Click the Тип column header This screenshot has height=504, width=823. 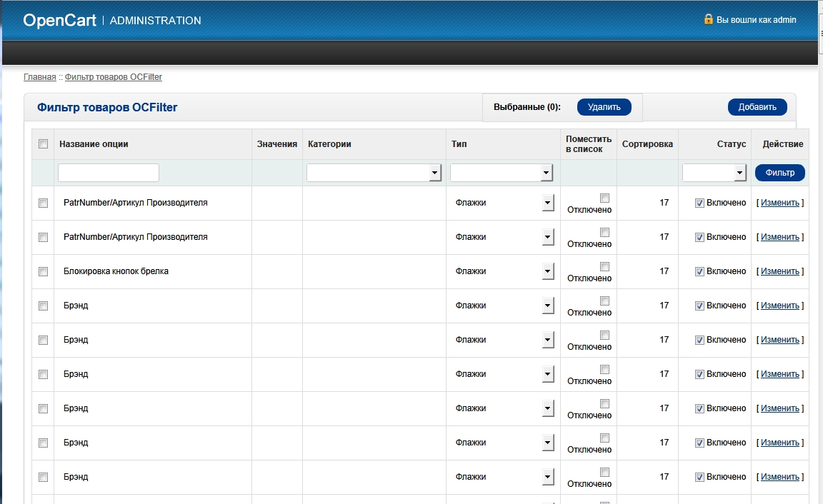[459, 144]
